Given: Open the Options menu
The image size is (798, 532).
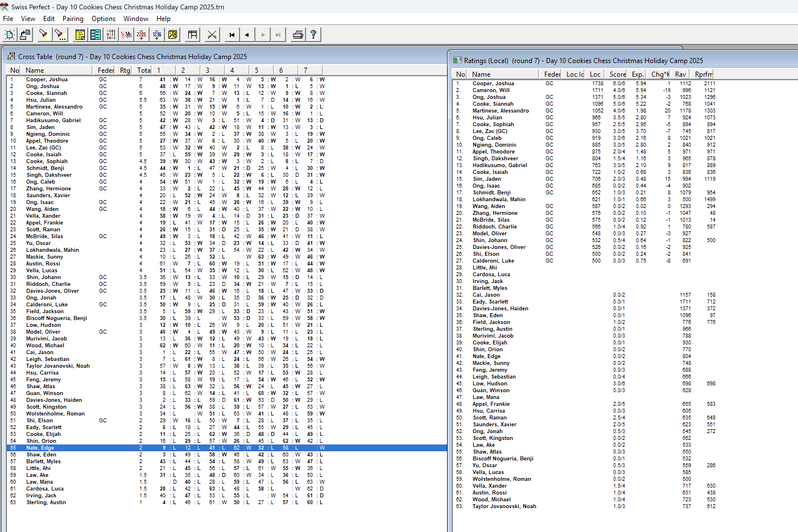Looking at the screenshot, I should click(x=104, y=19).
